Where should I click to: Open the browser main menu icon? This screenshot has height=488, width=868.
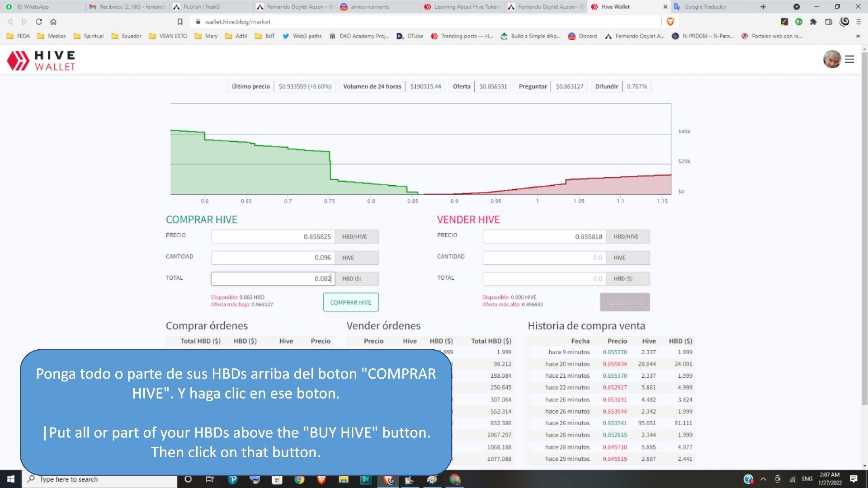[x=859, y=22]
